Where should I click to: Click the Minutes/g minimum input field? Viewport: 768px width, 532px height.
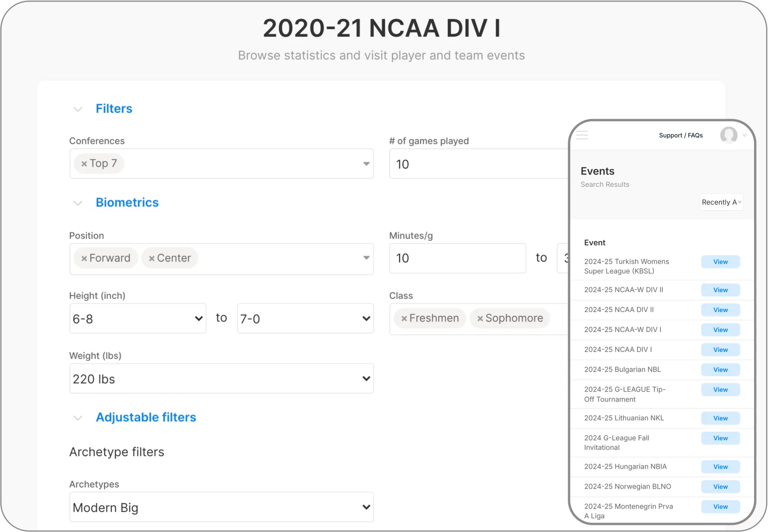458,258
